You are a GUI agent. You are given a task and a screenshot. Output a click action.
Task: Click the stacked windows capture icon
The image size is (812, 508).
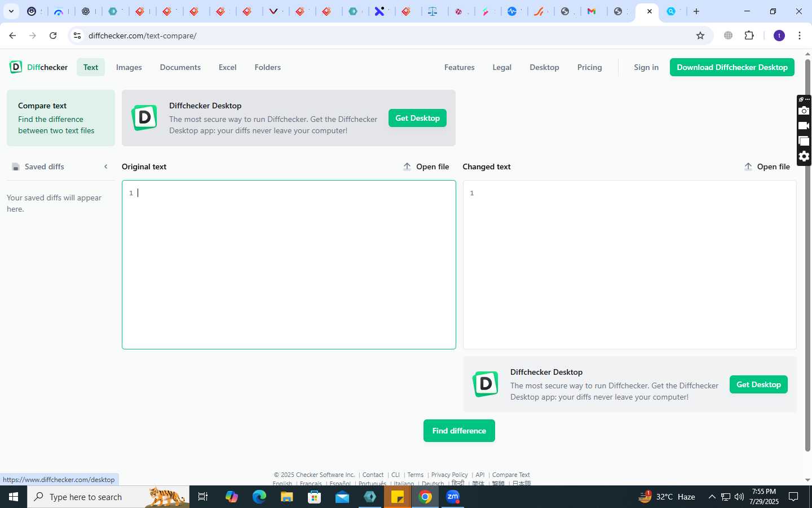[x=804, y=141]
